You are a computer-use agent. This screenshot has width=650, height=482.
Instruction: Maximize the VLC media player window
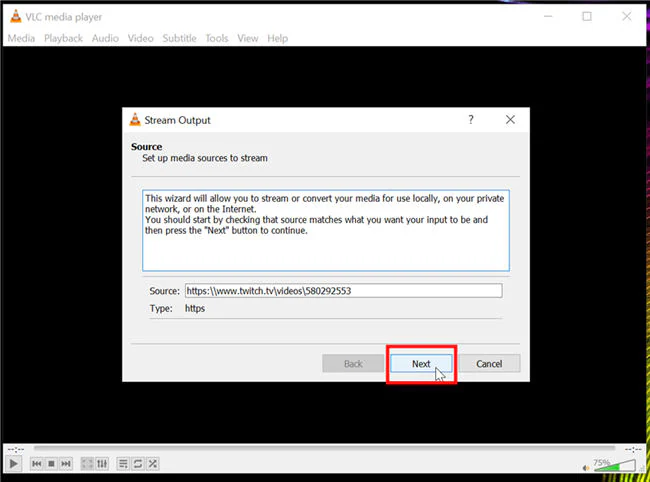pyautogui.click(x=587, y=17)
